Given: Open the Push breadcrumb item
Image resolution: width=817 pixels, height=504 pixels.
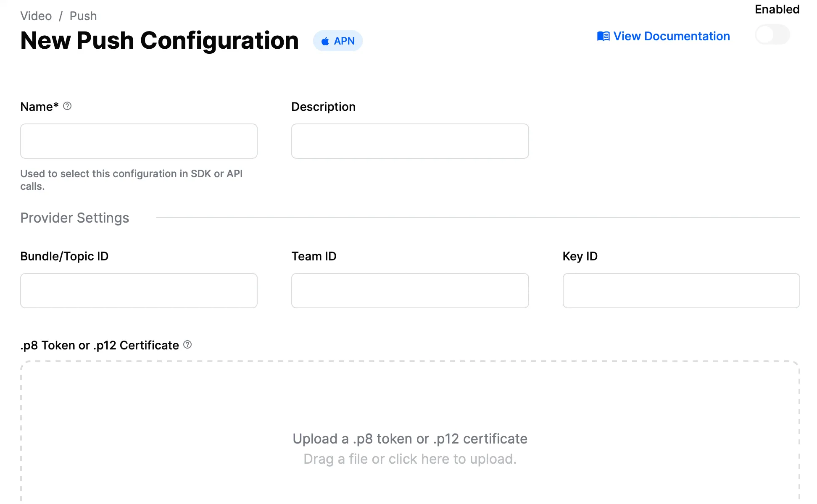Looking at the screenshot, I should tap(83, 16).
